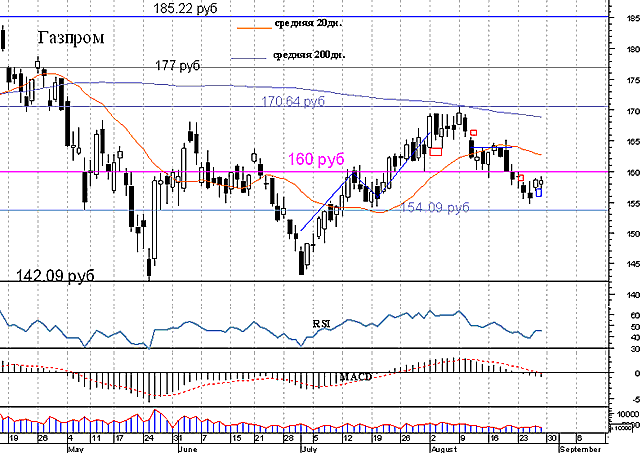Select date label 17 on time axis
The height and width of the screenshot is (454, 643).
click(x=119, y=438)
